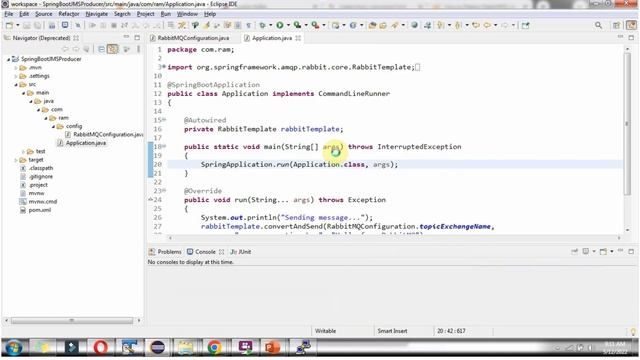
Task: Collapse the src folder
Action: [x=16, y=84]
